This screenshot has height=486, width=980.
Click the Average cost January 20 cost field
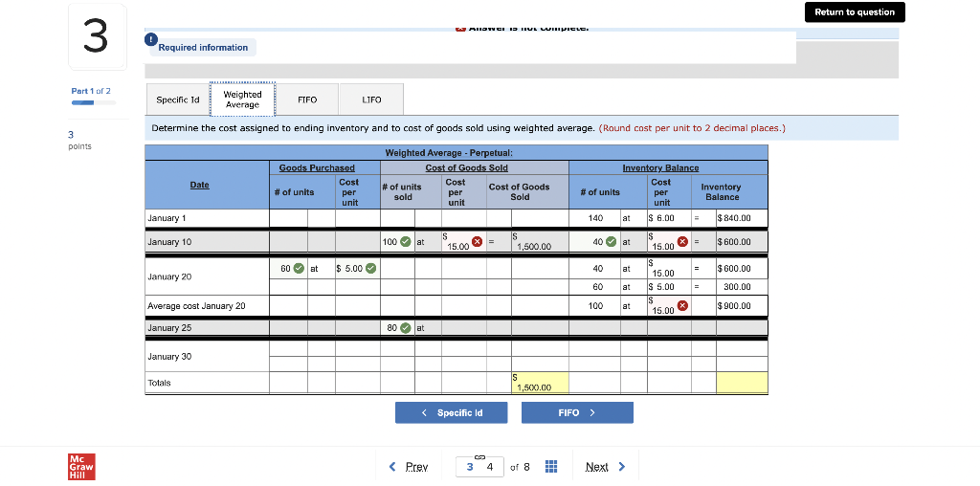(669, 306)
